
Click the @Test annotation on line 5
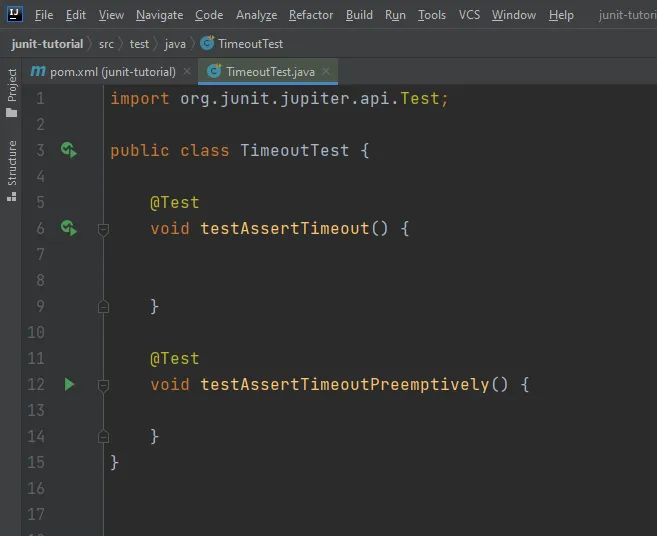click(175, 203)
